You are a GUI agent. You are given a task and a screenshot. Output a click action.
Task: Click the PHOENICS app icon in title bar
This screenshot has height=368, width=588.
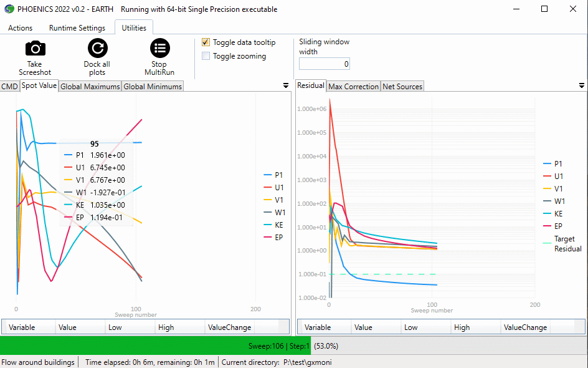[x=9, y=9]
